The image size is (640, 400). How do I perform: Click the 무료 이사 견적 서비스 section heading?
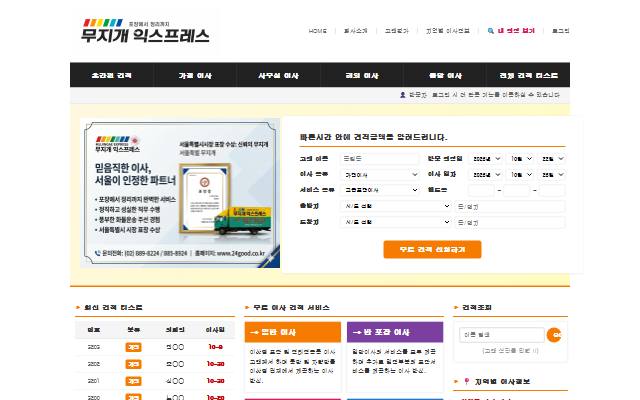[291, 308]
